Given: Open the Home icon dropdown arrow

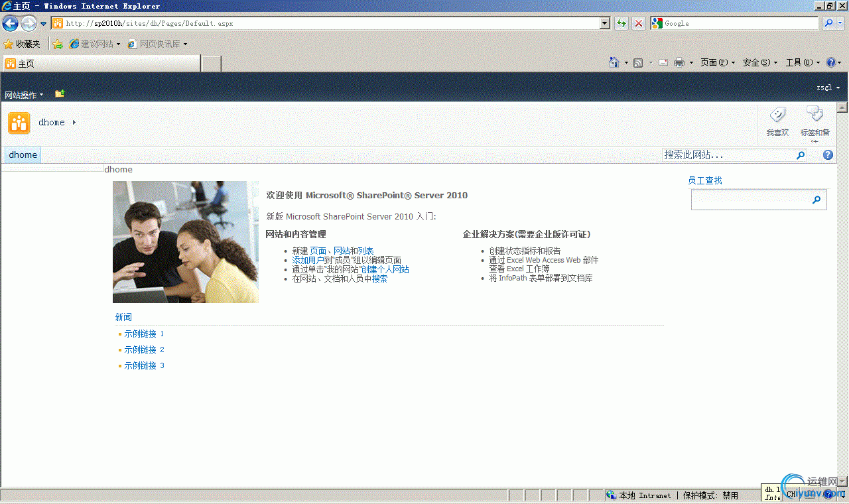Looking at the screenshot, I should [x=626, y=63].
